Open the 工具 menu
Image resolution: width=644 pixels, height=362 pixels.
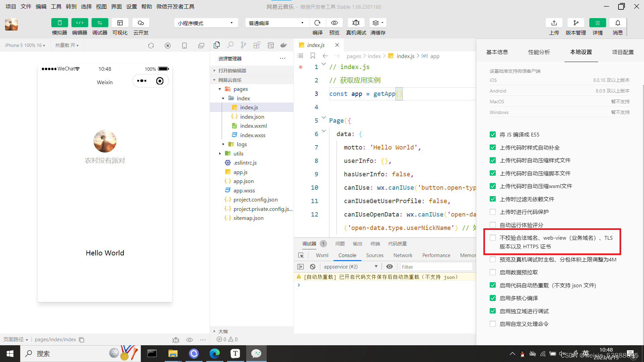56,6
